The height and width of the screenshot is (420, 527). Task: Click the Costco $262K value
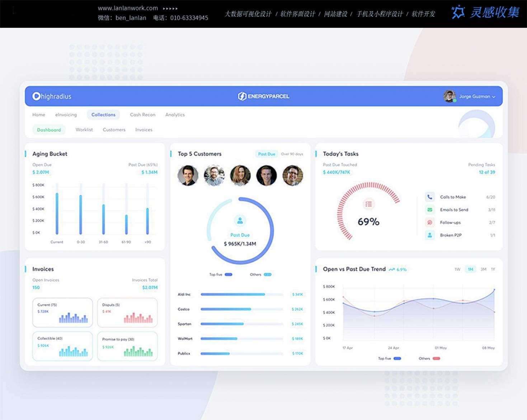pyautogui.click(x=297, y=309)
